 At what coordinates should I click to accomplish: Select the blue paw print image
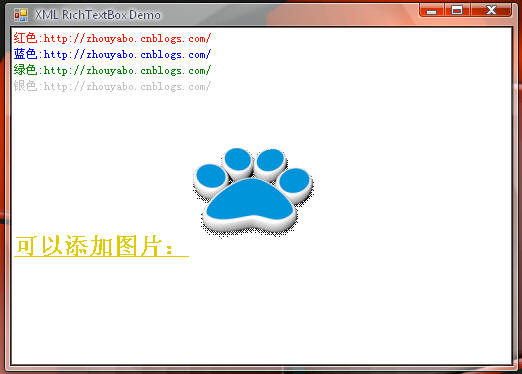click(253, 192)
